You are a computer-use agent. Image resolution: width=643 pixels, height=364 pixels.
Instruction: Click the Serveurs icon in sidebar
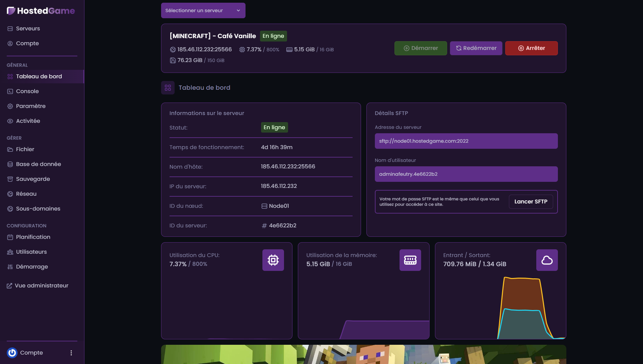click(x=10, y=29)
